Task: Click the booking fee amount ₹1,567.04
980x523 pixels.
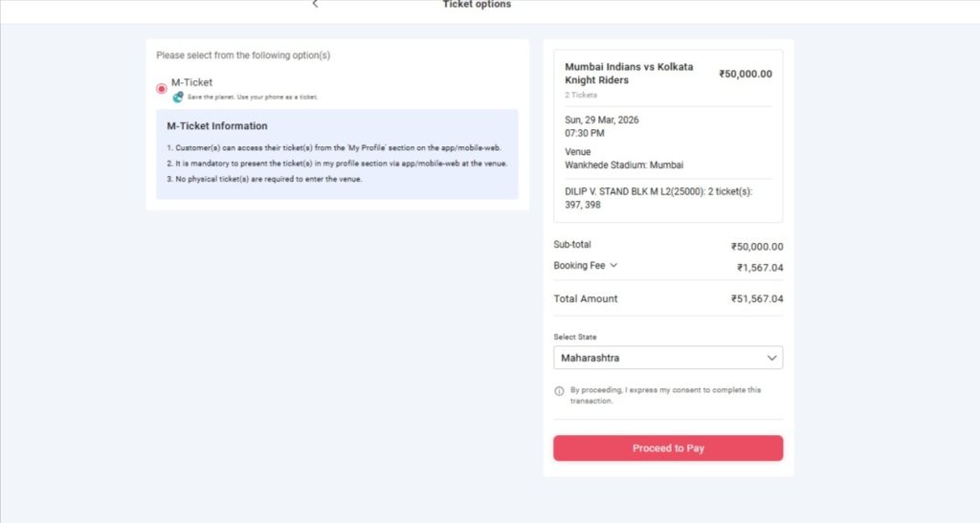Action: [x=760, y=268]
